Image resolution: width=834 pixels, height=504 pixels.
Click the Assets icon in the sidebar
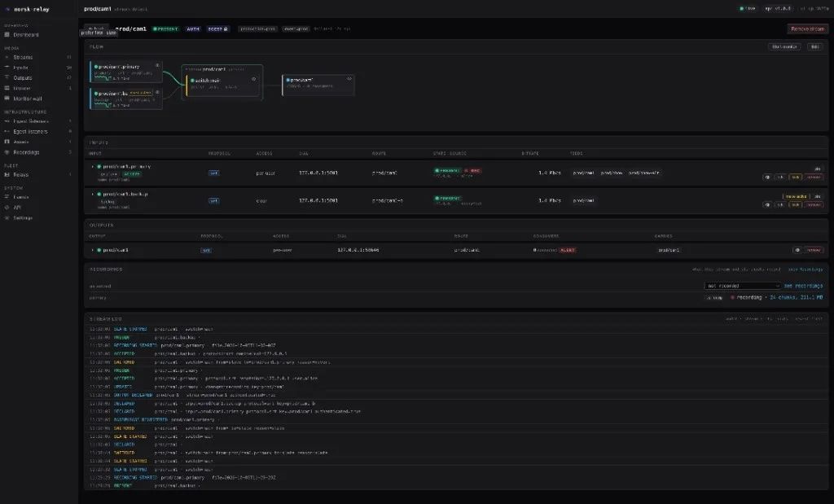(7, 142)
